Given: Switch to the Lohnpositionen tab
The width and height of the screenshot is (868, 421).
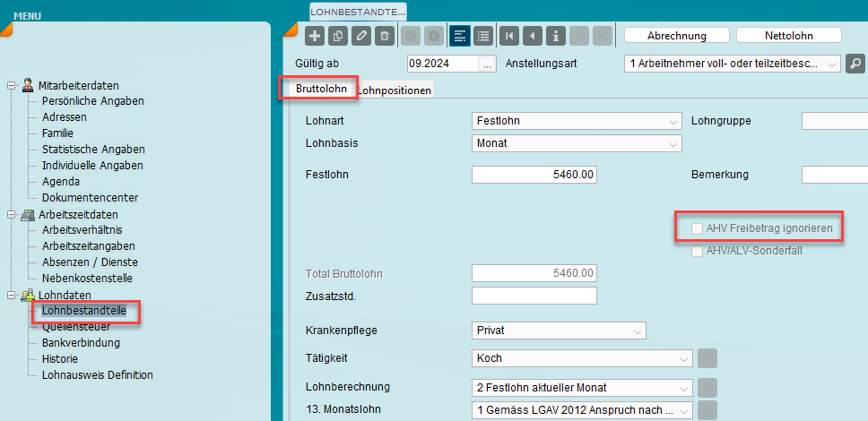Looking at the screenshot, I should coord(395,90).
